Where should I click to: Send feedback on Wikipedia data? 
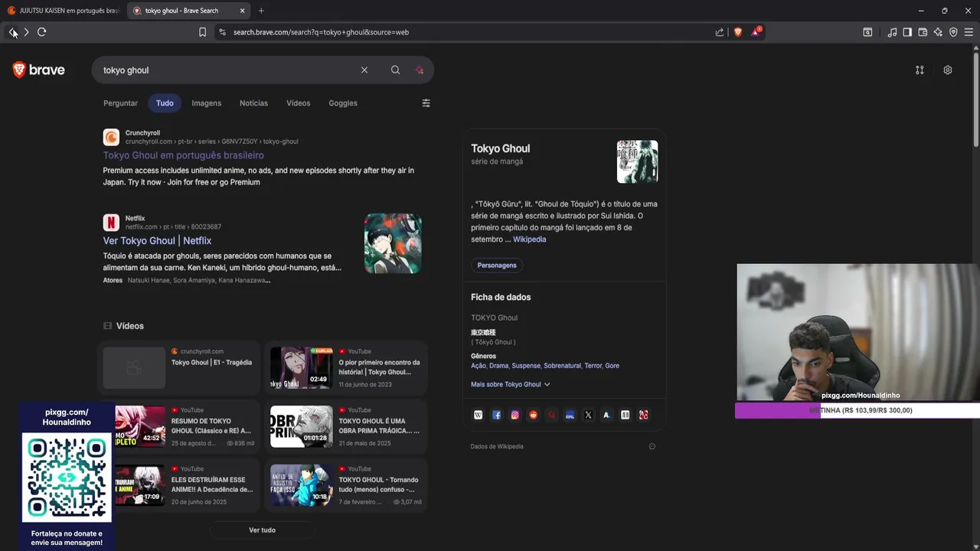point(652,446)
